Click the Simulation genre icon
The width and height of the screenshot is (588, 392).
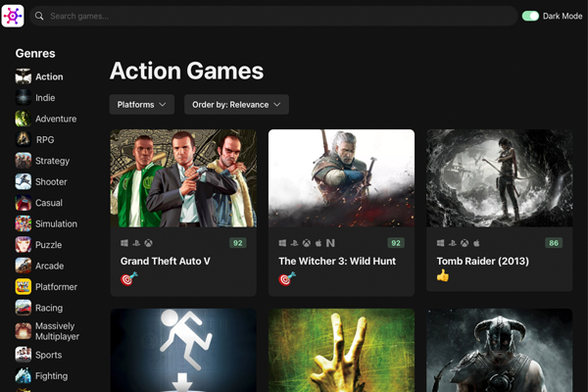pyautogui.click(x=23, y=223)
